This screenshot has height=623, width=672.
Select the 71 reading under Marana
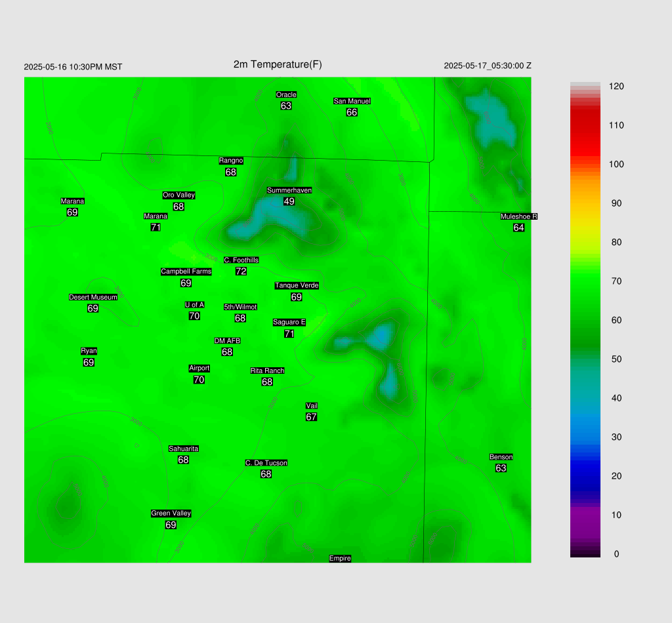[156, 228]
